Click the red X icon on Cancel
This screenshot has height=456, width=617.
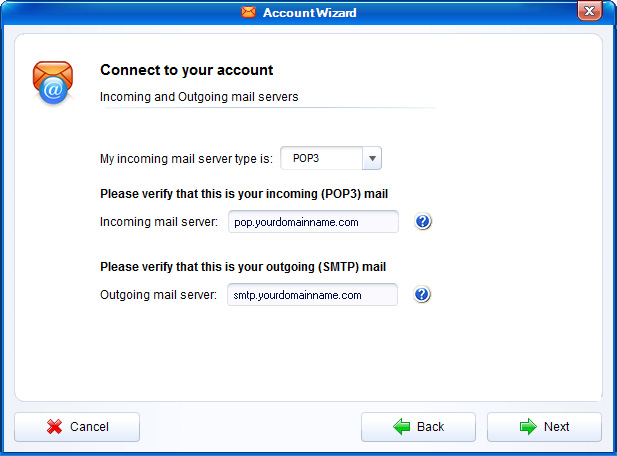pos(54,427)
